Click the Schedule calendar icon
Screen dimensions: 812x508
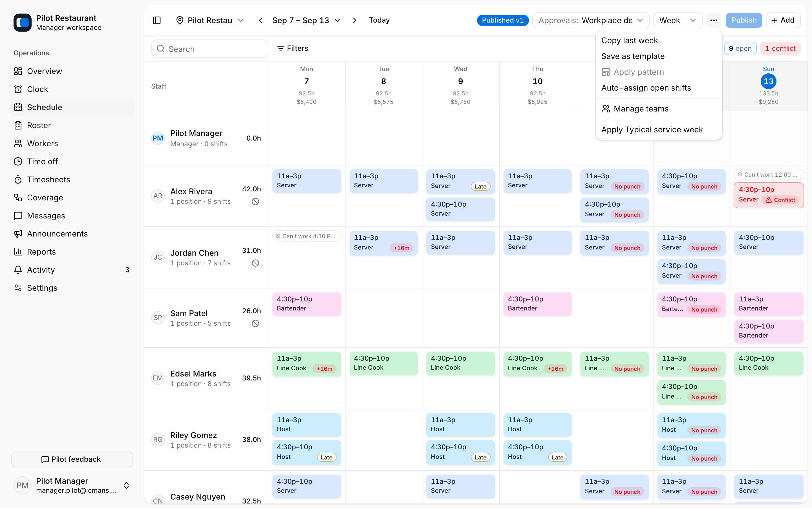[x=18, y=107]
